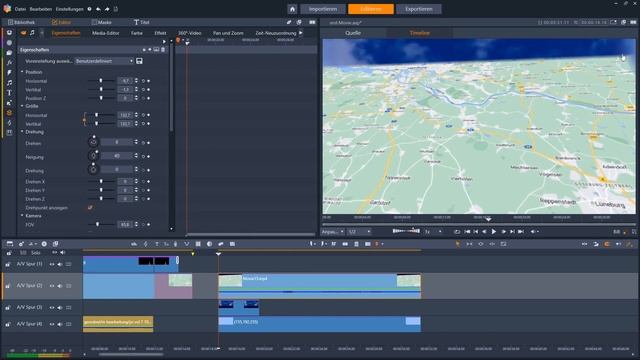Step one frame back in the preview
This screenshot has height=360, width=640.
[x=484, y=231]
